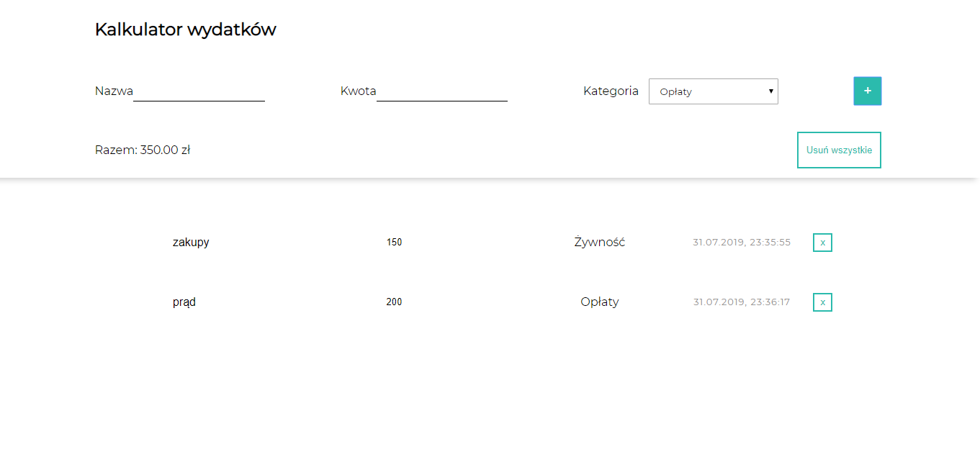Image resolution: width=980 pixels, height=470 pixels.
Task: Remove the prąd entry using x
Action: pos(822,302)
